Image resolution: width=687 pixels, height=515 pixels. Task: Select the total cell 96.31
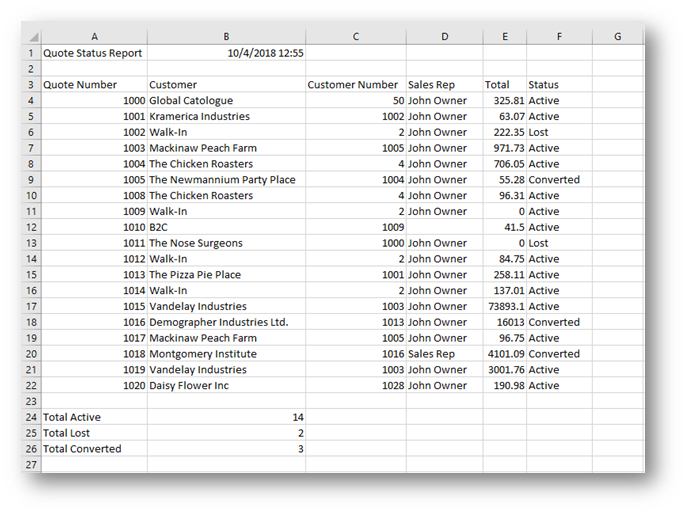(505, 195)
